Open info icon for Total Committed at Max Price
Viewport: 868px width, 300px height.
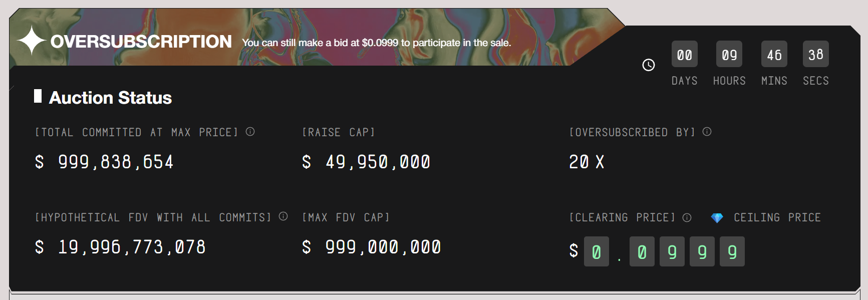pyautogui.click(x=250, y=132)
